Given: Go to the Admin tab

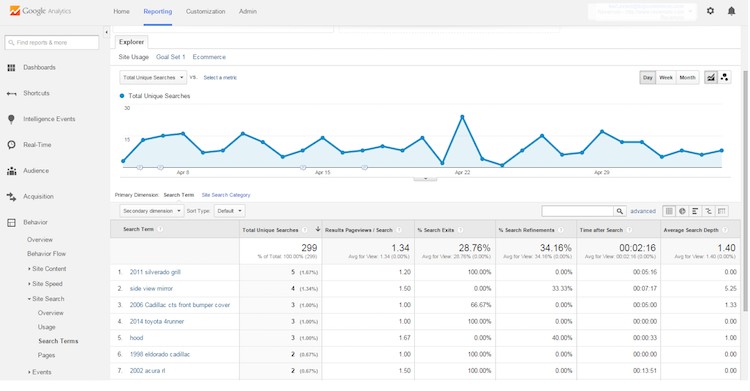Looking at the screenshot, I should (x=248, y=11).
